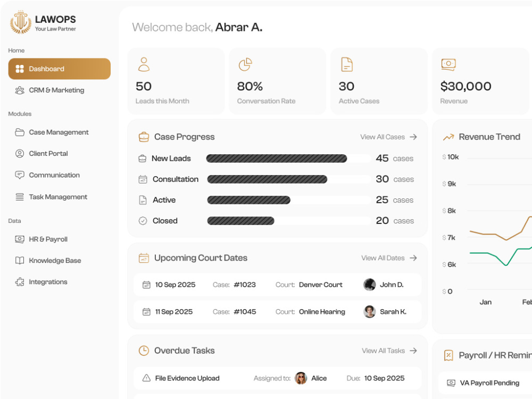The width and height of the screenshot is (532, 399).
Task: Click the LAWOPS logo emblem
Action: point(21,22)
